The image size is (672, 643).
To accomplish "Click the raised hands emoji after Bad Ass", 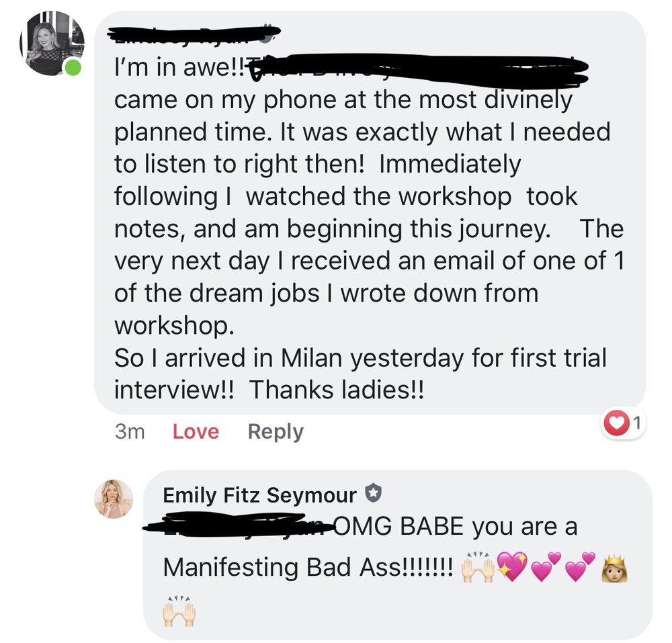I will 478,567.
